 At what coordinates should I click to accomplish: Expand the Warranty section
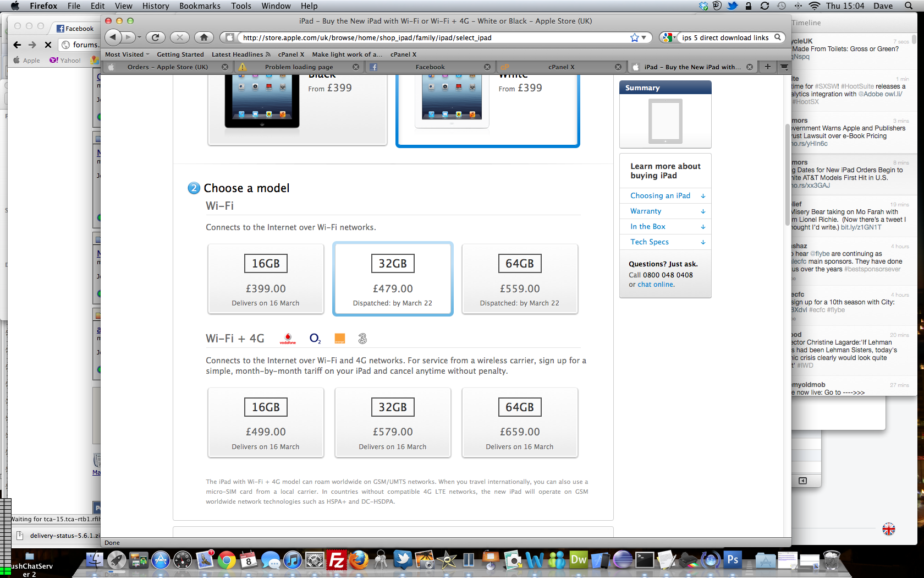click(x=665, y=211)
